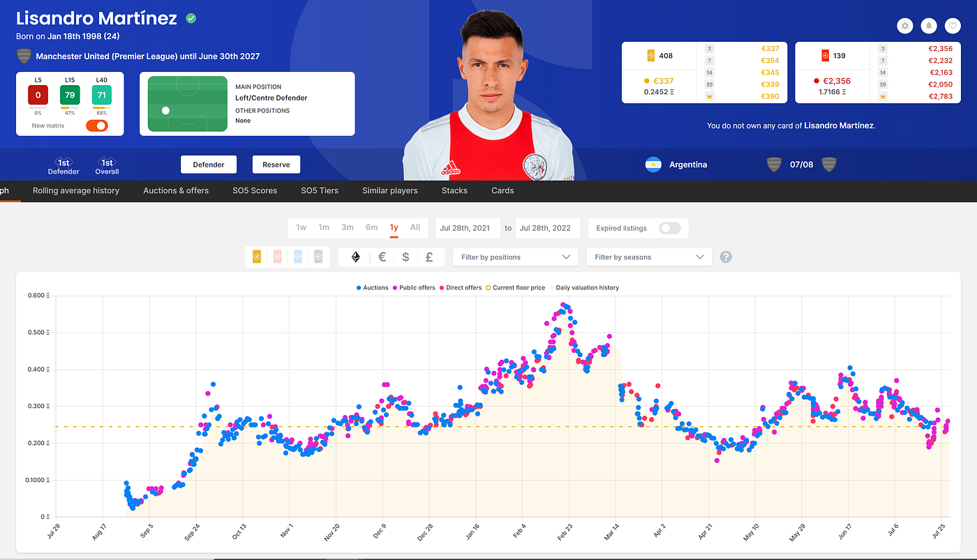Viewport: 977px width, 560px height.
Task: Click the red crown icon beside €2,783
Action: pyautogui.click(x=883, y=96)
